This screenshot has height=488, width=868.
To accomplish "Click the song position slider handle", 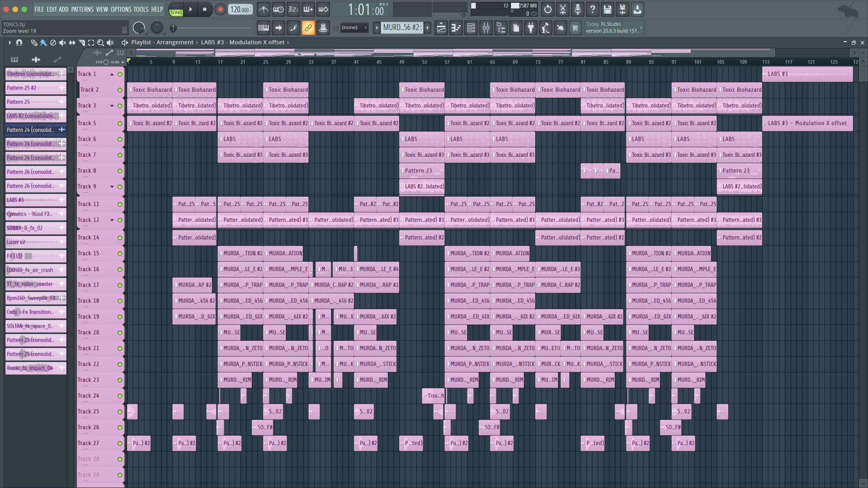I will click(x=173, y=28).
